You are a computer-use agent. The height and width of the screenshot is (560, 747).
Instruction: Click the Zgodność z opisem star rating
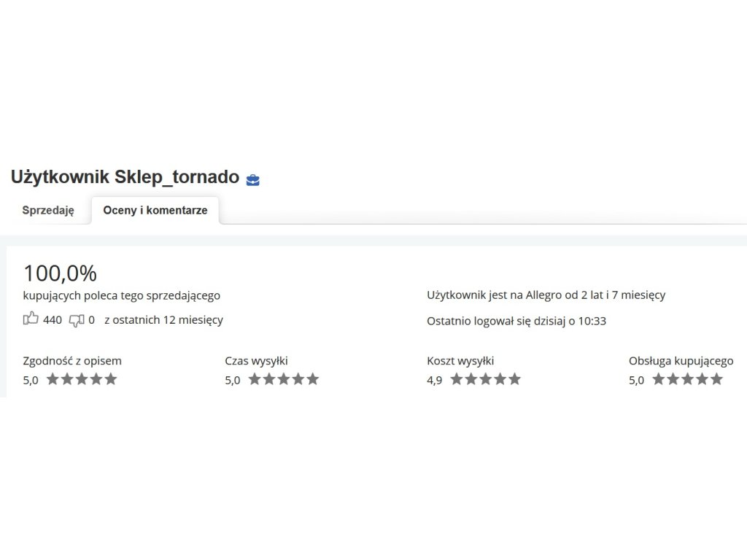pyautogui.click(x=82, y=379)
